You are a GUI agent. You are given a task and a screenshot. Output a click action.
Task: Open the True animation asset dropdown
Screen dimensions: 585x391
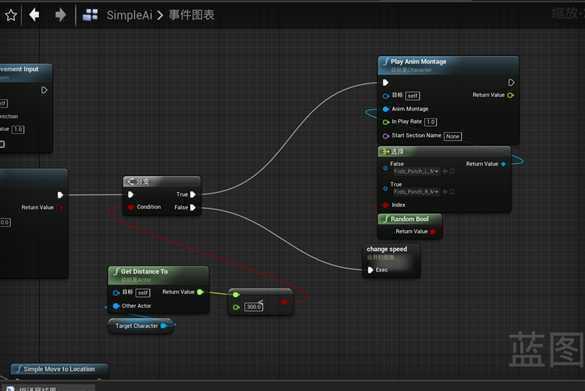417,192
